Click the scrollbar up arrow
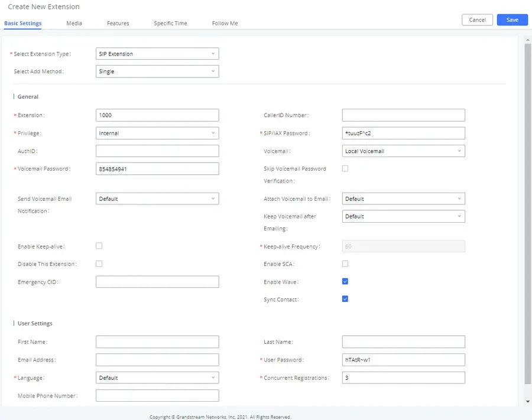The image size is (532, 420). (x=528, y=40)
